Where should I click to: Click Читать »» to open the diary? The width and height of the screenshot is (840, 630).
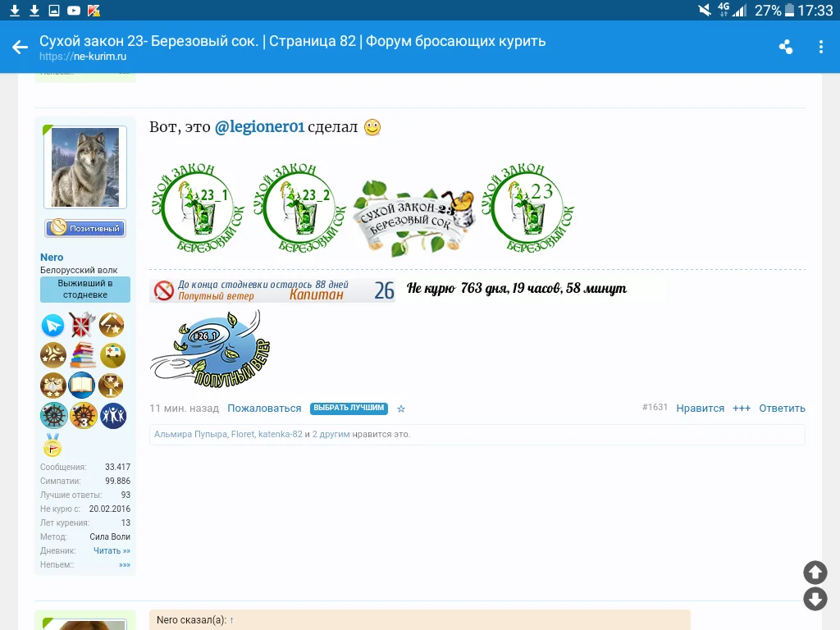pos(111,550)
